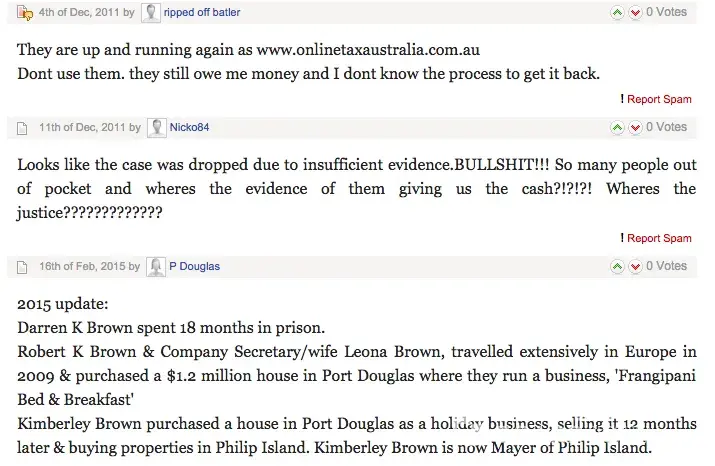The height and width of the screenshot is (466, 715).
Task: Click the post icon beside 4th of Dec
Action: pyautogui.click(x=25, y=13)
